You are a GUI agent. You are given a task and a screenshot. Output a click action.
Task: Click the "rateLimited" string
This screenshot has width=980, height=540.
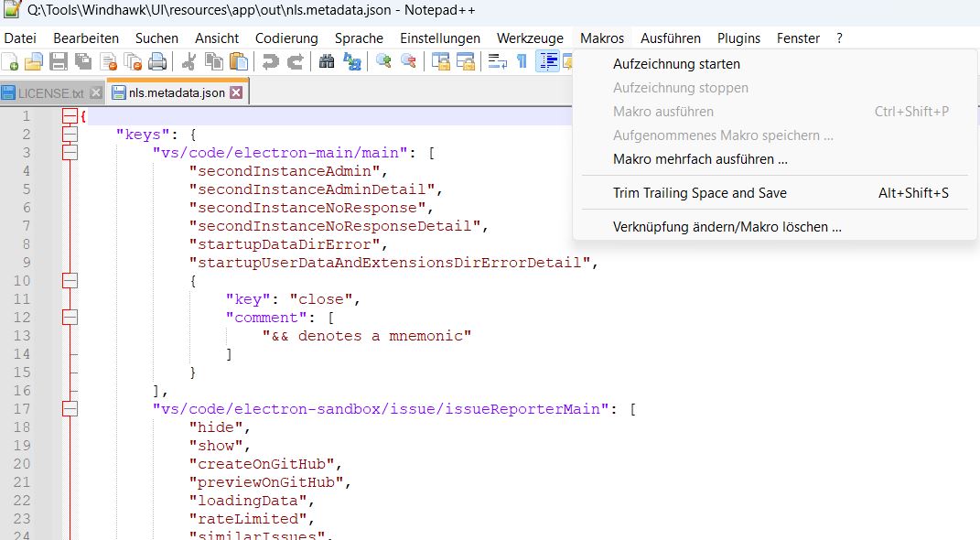[x=248, y=519]
